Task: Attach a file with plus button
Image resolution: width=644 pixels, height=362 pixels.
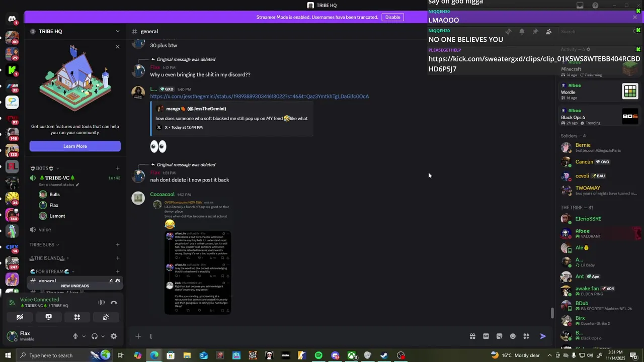Action: pos(138,336)
